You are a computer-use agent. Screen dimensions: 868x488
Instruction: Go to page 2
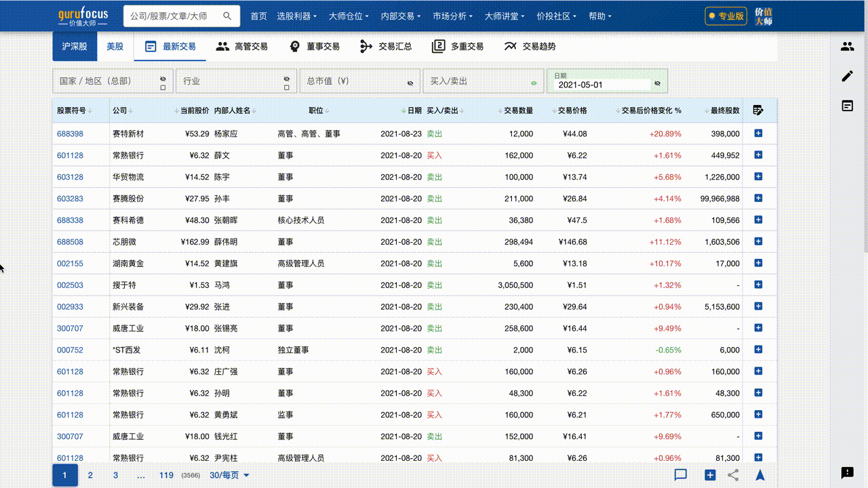[x=90, y=475]
